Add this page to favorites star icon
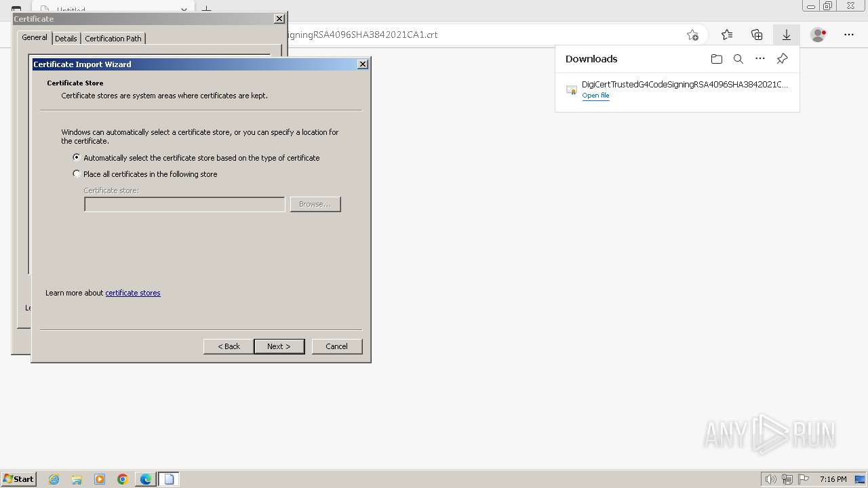This screenshot has width=868, height=488. (x=692, y=35)
